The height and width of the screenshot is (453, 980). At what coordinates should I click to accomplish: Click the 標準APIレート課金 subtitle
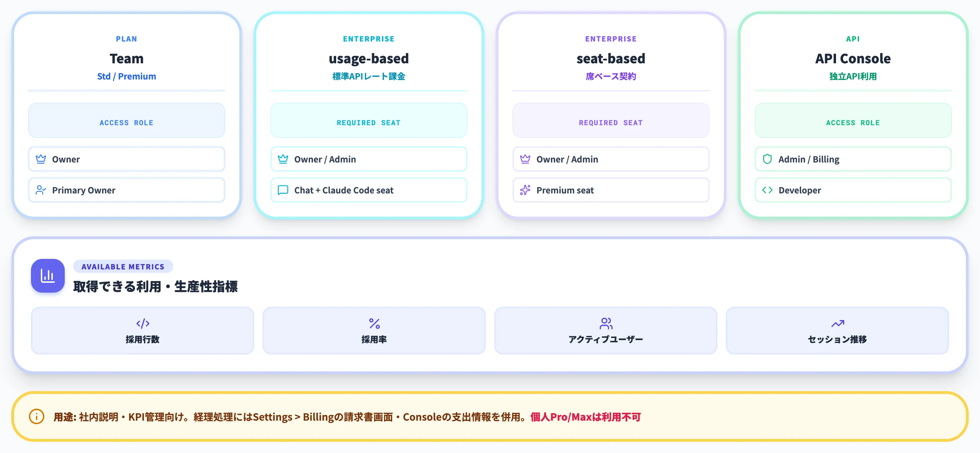[369, 76]
